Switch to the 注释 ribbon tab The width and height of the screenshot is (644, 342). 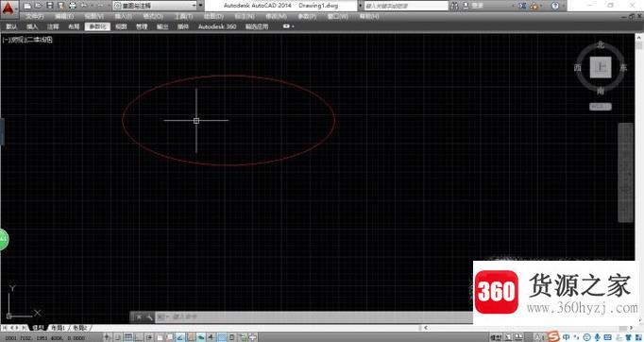coord(53,26)
